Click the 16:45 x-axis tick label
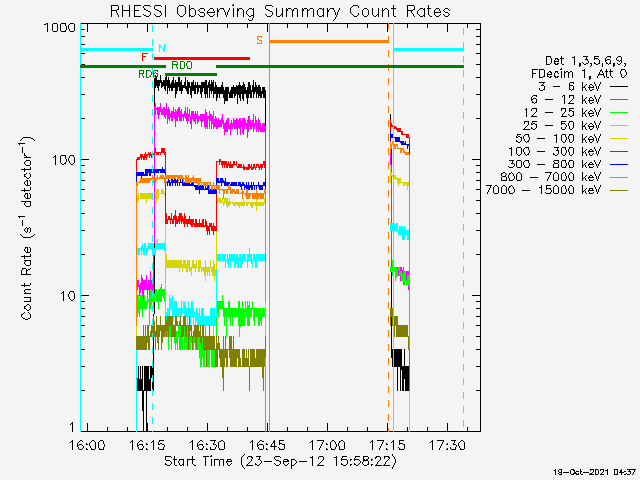Screen dimensions: 640x480 point(267,445)
